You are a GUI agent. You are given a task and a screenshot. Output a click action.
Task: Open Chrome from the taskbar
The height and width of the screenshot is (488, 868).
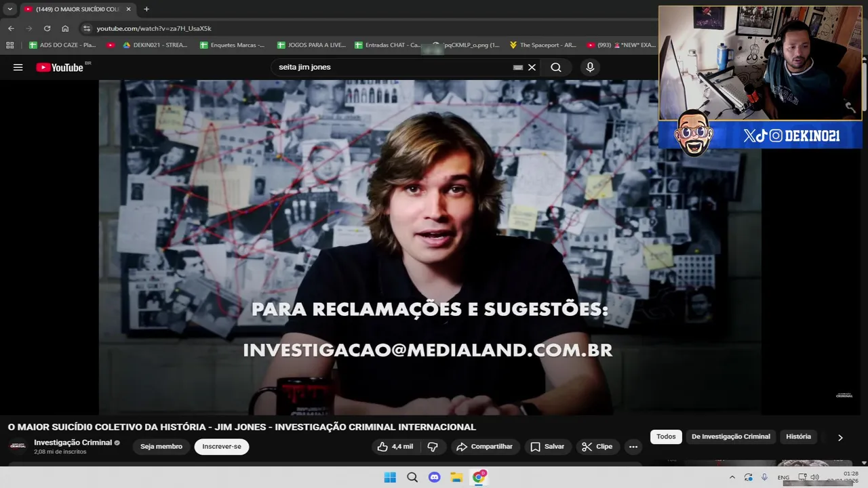point(479,477)
